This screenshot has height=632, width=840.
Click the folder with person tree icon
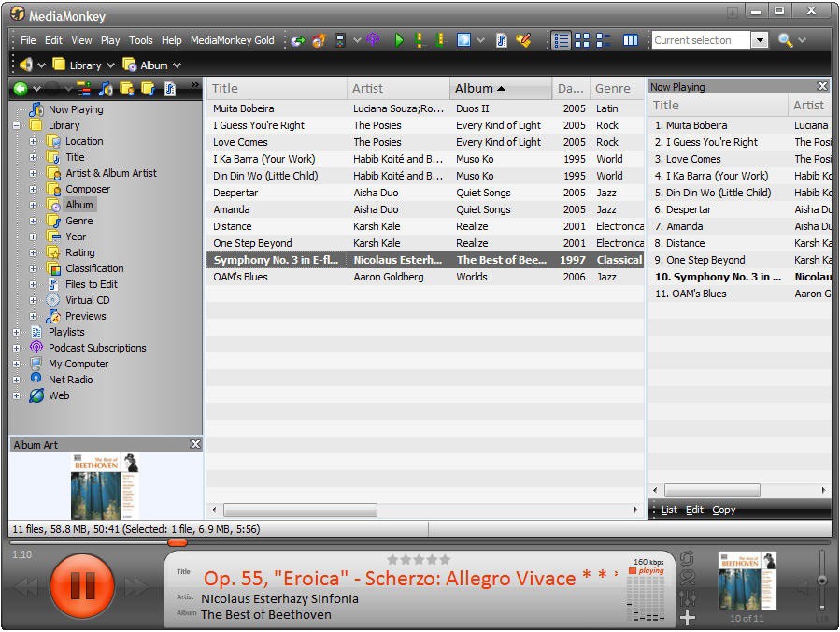(x=127, y=89)
